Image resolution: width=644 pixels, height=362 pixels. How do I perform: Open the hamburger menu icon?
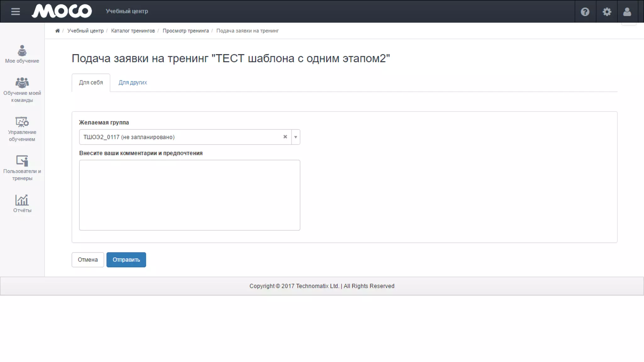(15, 12)
